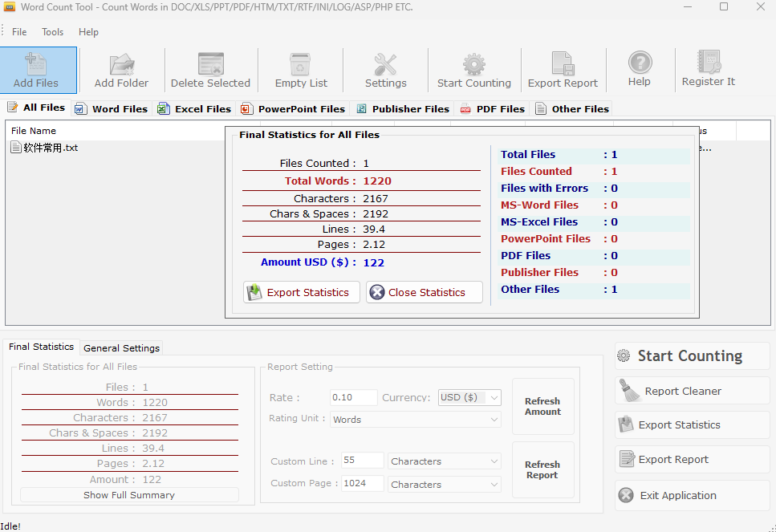Click the Close Statistics X icon
The image size is (776, 532).
[377, 292]
